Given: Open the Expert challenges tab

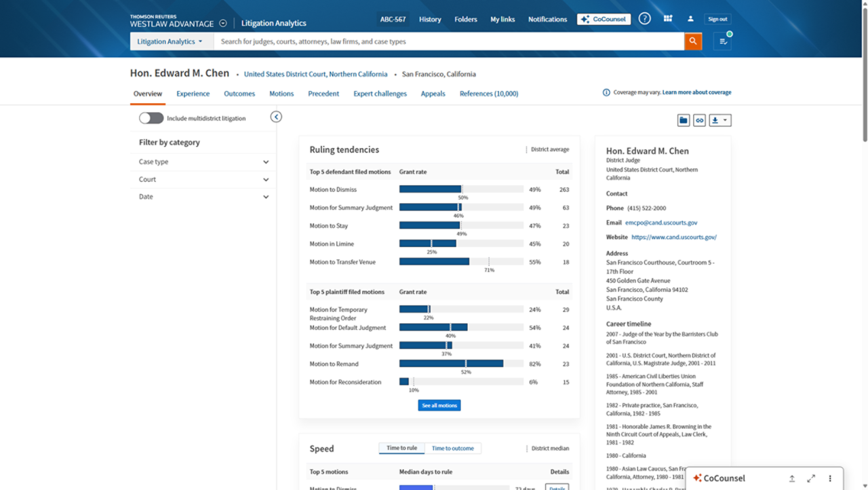Looking at the screenshot, I should coord(380,94).
